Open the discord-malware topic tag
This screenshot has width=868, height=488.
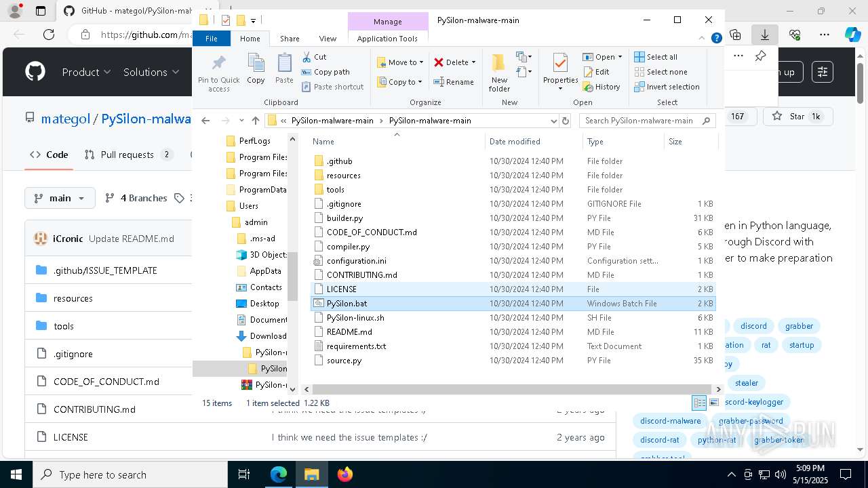pyautogui.click(x=671, y=421)
